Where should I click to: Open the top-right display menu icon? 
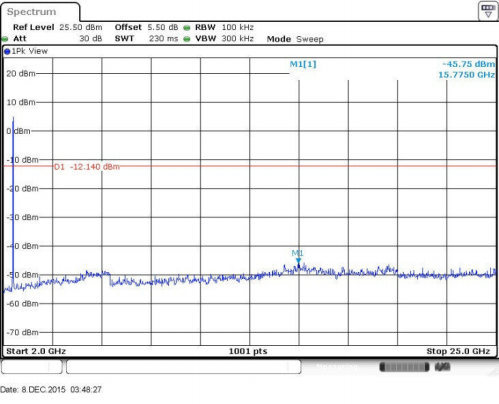click(x=488, y=11)
